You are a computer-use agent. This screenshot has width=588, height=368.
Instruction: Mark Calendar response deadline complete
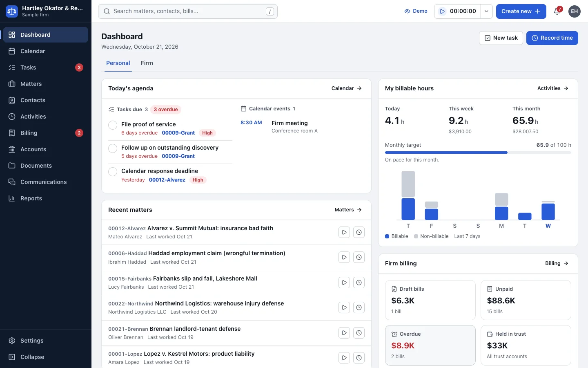113,172
